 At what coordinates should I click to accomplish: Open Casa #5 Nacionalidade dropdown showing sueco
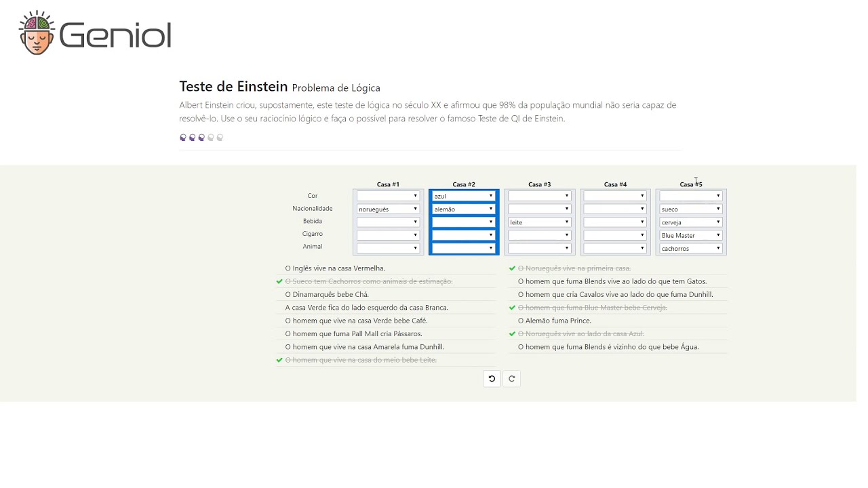pos(691,209)
